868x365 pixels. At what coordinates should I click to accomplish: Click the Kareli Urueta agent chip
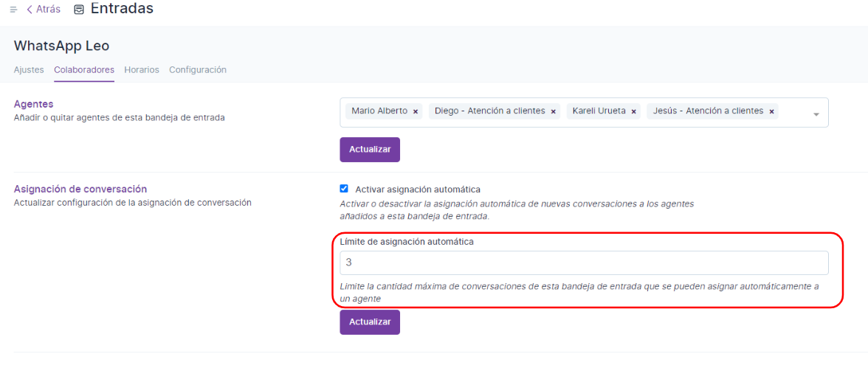[x=599, y=111]
